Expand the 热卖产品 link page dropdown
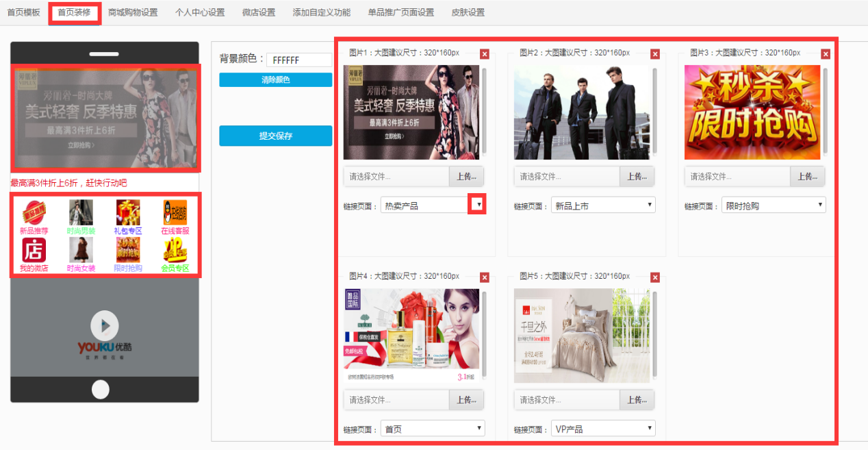The image size is (868, 450). click(477, 204)
